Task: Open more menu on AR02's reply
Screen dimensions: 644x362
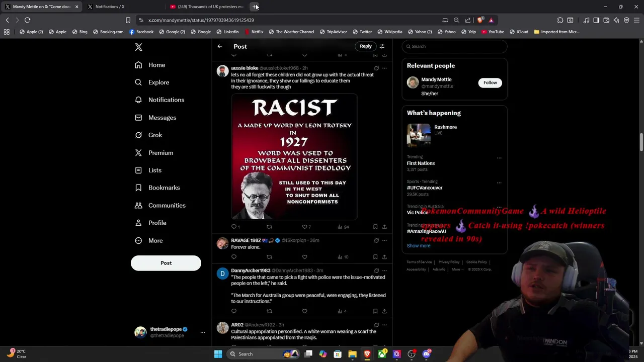Action: 384,325
